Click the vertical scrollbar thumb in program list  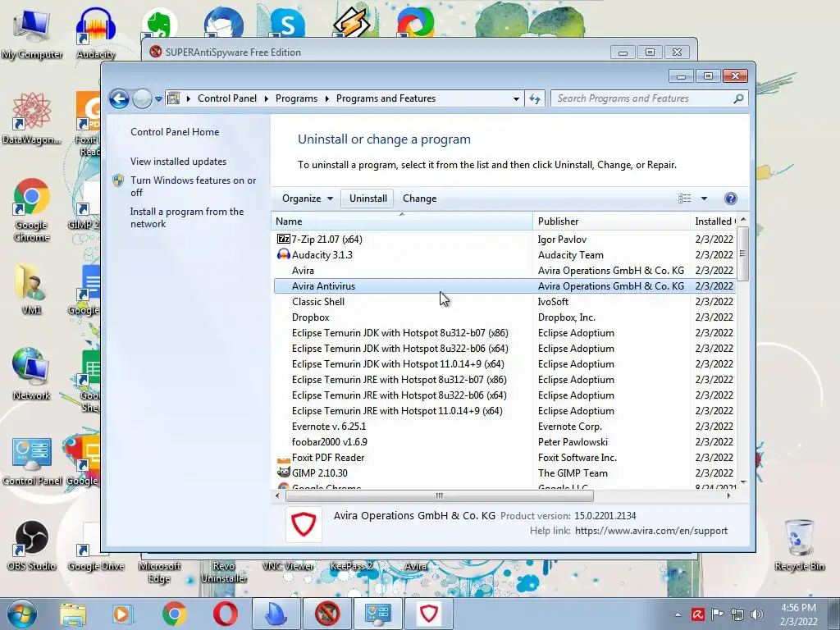[742, 254]
